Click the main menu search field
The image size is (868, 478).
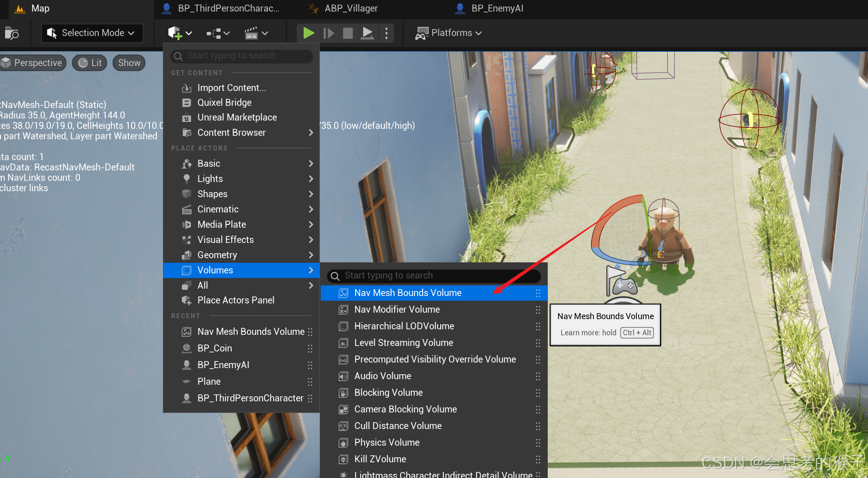pyautogui.click(x=242, y=56)
